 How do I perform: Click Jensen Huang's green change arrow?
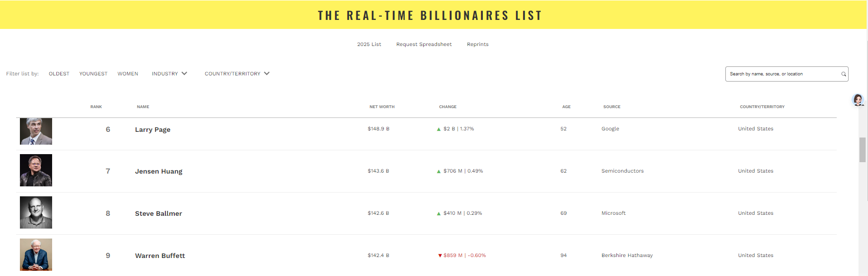click(439, 171)
